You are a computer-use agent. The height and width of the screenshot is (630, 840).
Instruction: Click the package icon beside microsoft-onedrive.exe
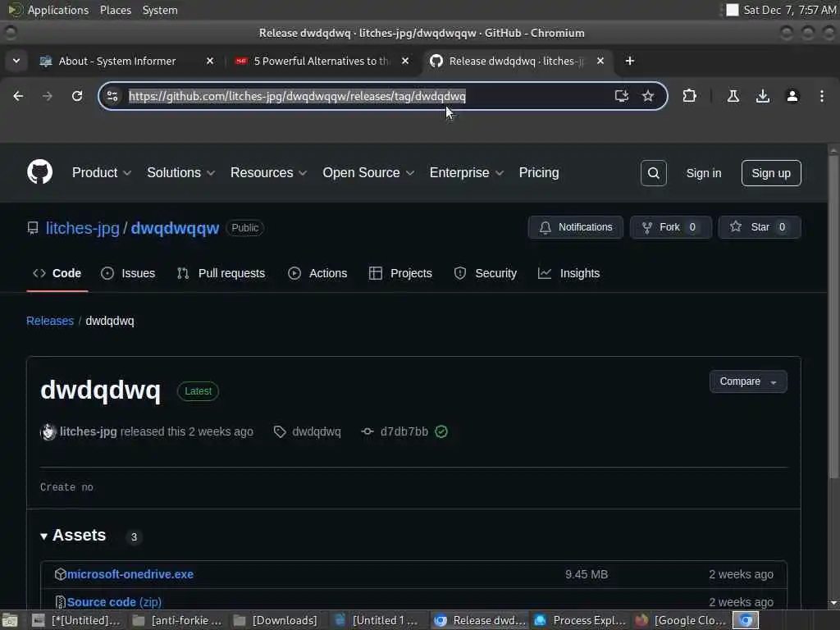pos(60,574)
